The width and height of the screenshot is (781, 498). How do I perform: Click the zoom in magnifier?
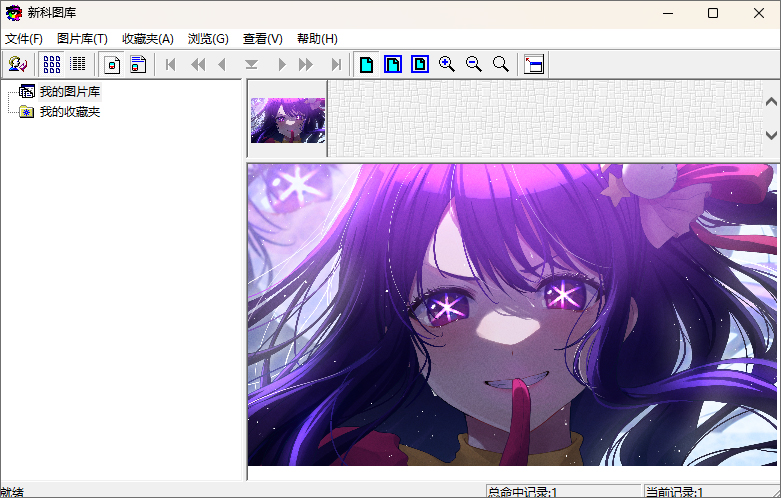[447, 64]
